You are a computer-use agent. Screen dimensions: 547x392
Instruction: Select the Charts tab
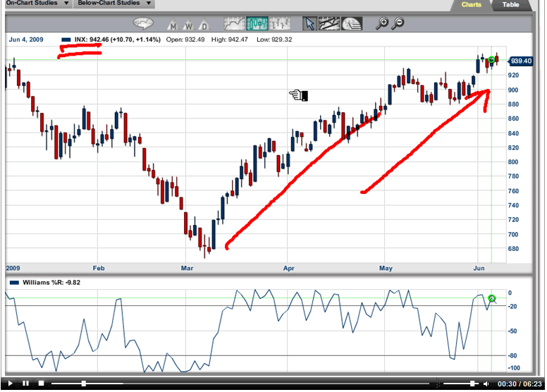point(472,5)
